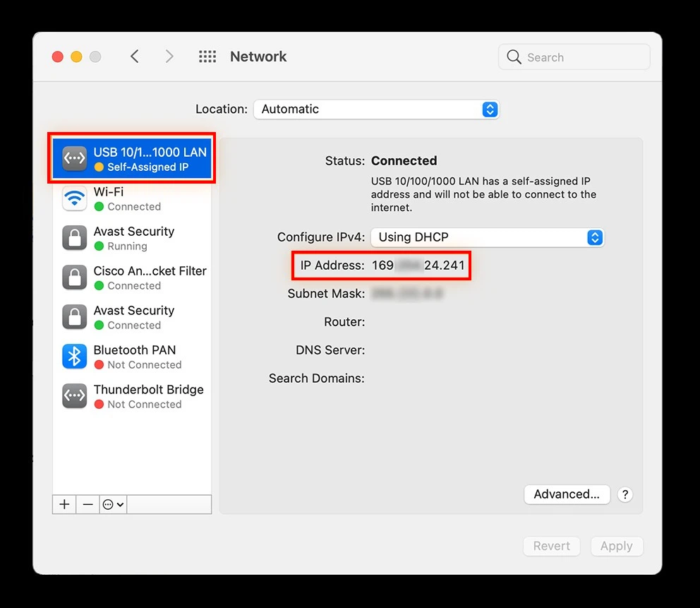The height and width of the screenshot is (608, 700).
Task: Minimize the window with yellow button
Action: [x=76, y=56]
